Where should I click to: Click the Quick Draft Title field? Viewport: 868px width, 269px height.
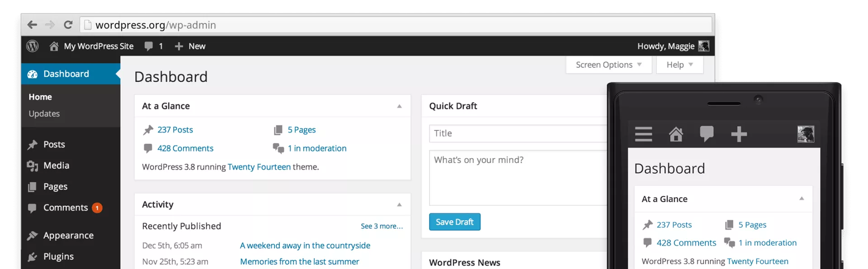518,134
